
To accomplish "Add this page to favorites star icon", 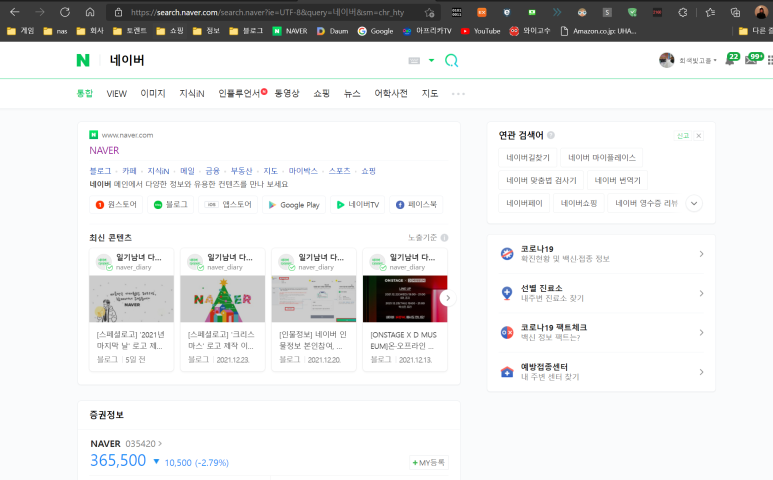I will [x=429, y=13].
